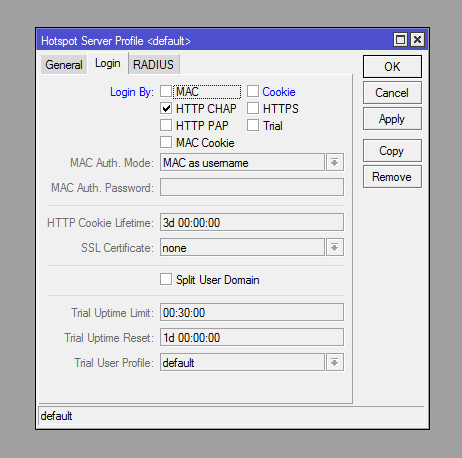Enable Cookie login checkbox

(x=253, y=91)
